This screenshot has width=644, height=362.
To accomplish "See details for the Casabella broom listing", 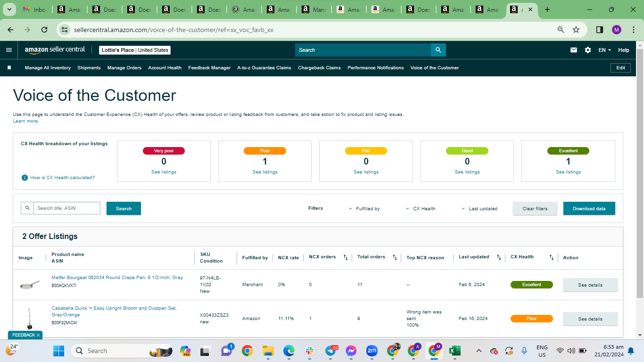I will 590,319.
